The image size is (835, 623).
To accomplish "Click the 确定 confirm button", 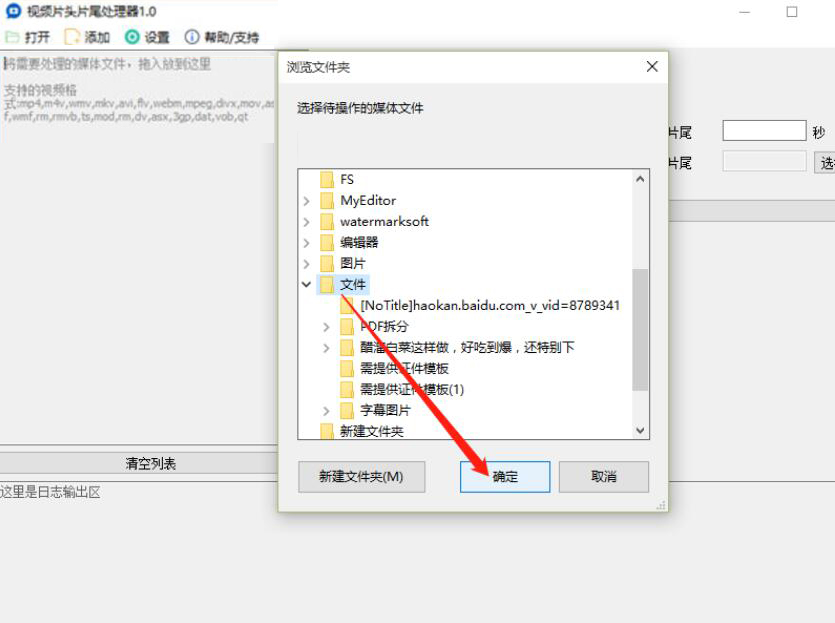I will [x=505, y=477].
